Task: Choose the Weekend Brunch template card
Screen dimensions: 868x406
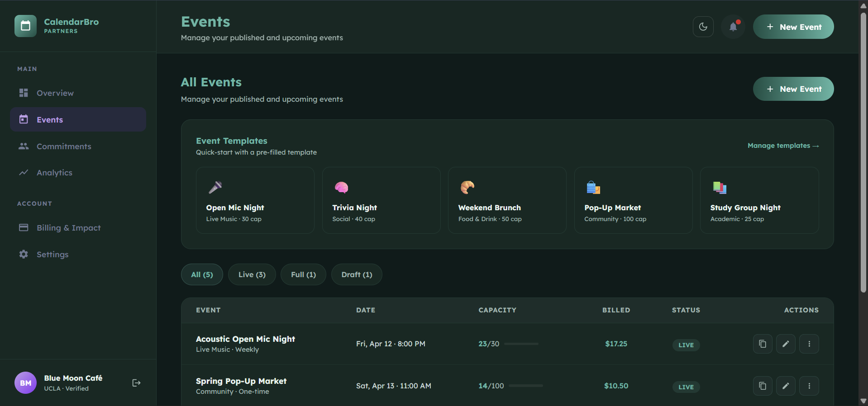Action: [x=507, y=200]
